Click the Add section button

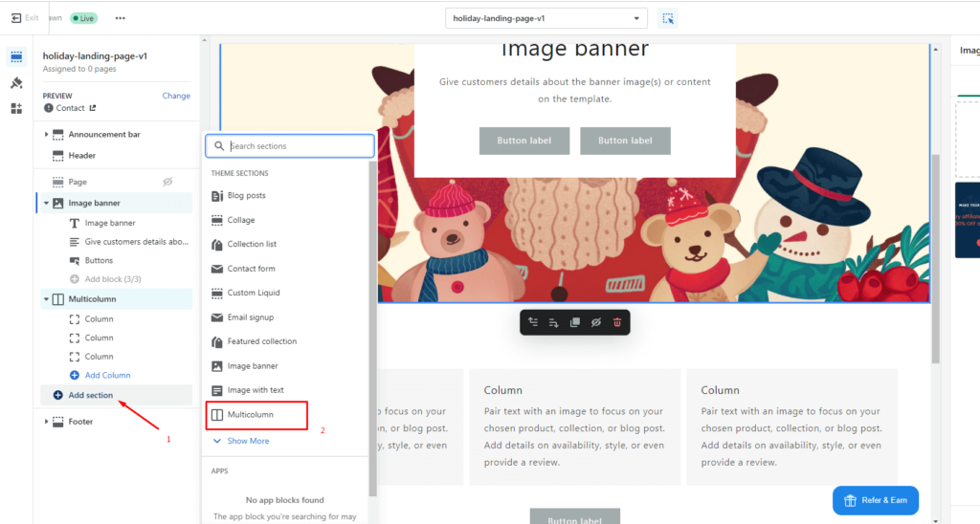click(x=116, y=395)
